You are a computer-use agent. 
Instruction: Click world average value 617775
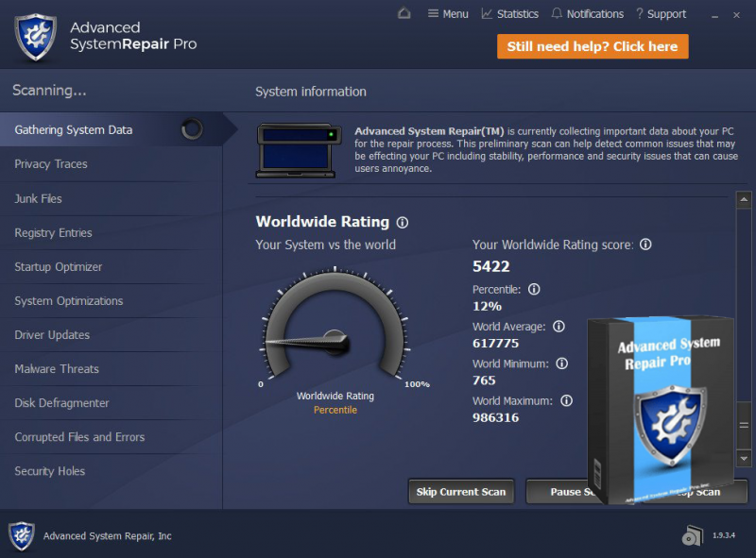(495, 343)
